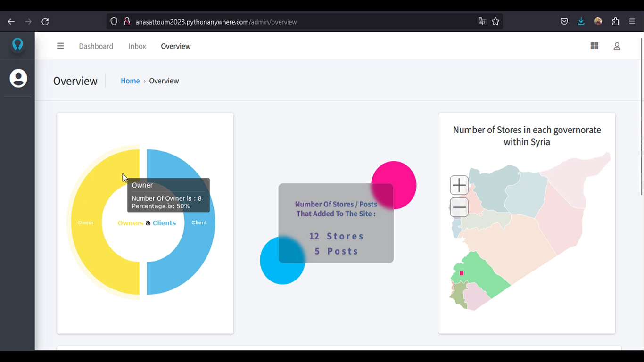Zoom in on the Syria map
This screenshot has height=362, width=644.
(x=459, y=185)
